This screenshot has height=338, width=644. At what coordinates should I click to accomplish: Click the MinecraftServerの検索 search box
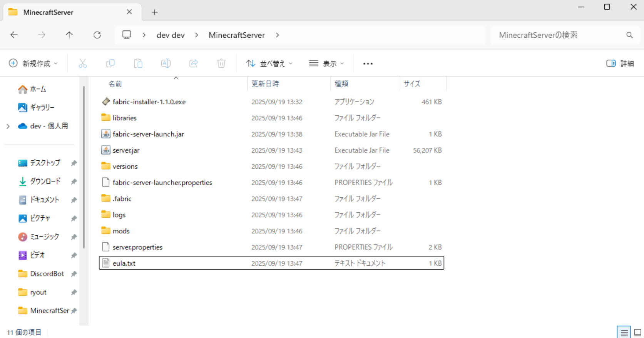(560, 35)
